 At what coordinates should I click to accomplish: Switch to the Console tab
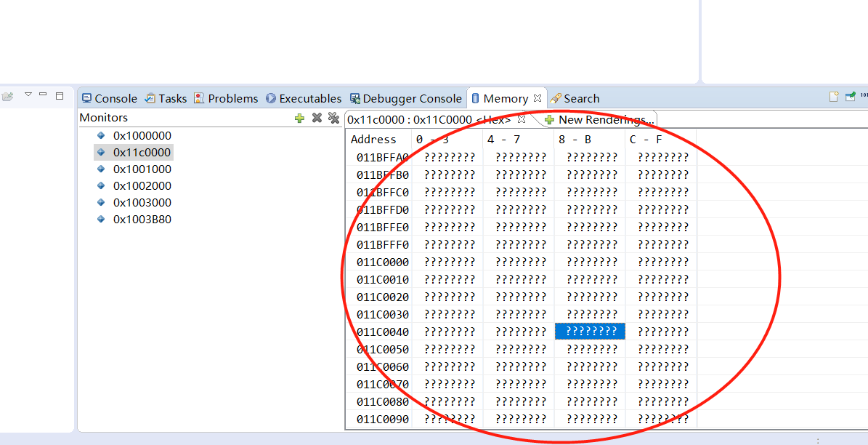[113, 97]
